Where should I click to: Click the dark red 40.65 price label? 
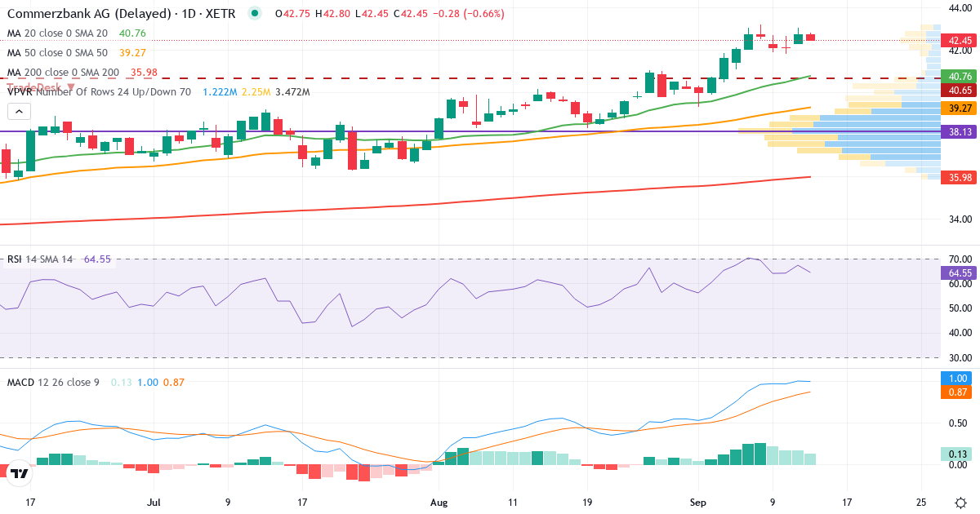coord(957,90)
